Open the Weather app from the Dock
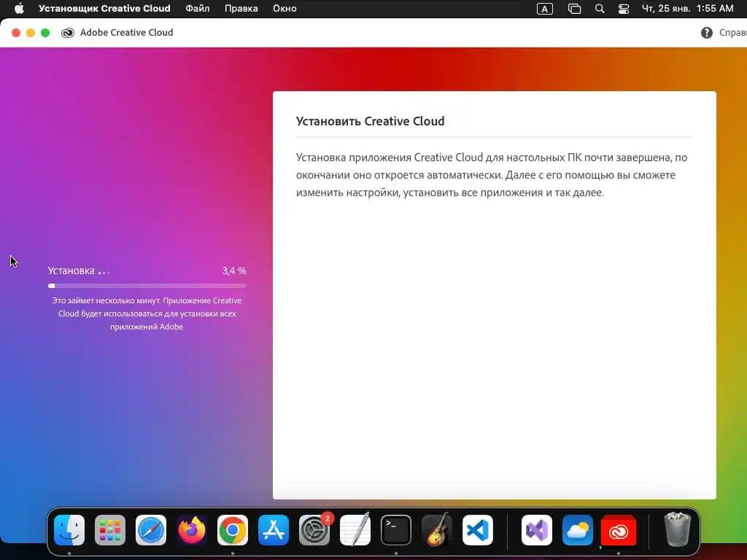This screenshot has width=747, height=560. [x=578, y=530]
